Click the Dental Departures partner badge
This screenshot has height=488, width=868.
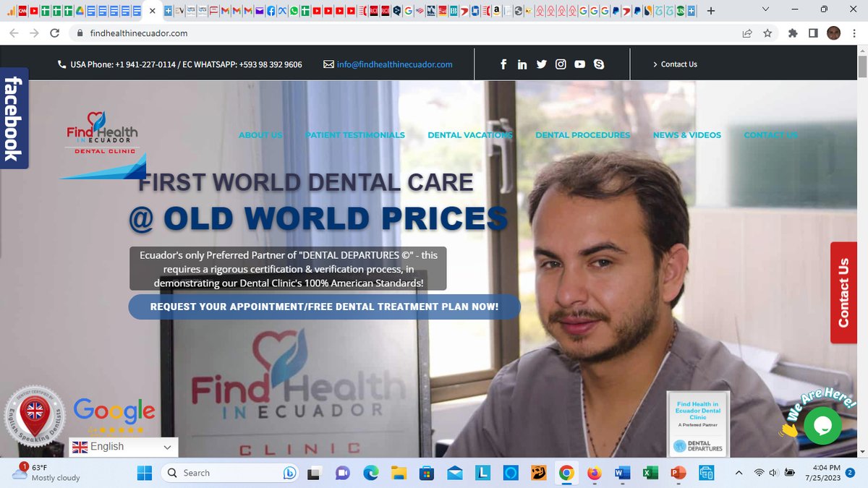click(698, 424)
